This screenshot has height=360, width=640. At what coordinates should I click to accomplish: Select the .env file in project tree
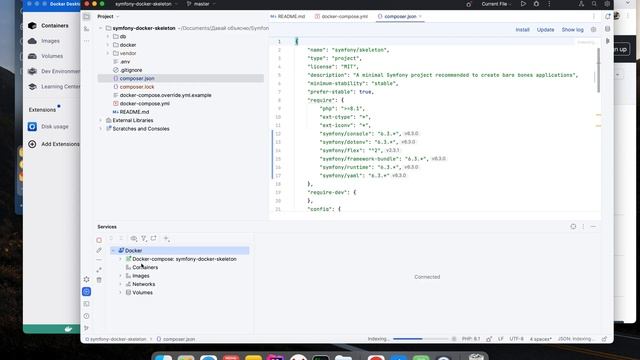tap(125, 62)
